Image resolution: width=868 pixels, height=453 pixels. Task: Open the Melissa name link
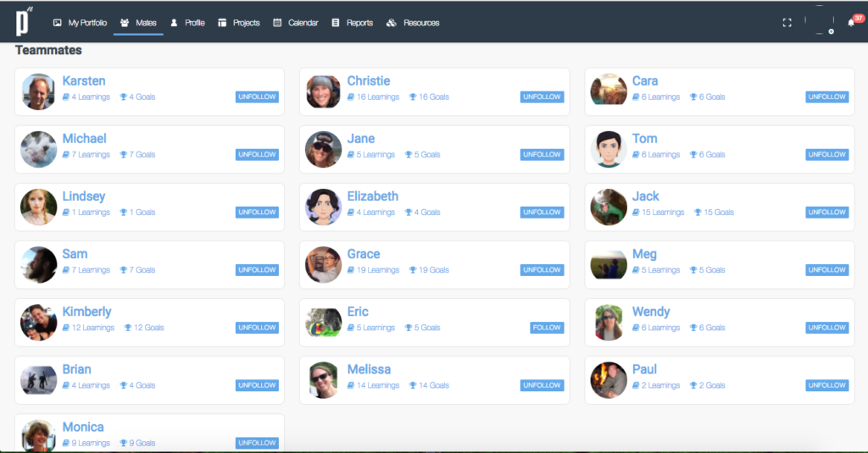[x=370, y=369]
